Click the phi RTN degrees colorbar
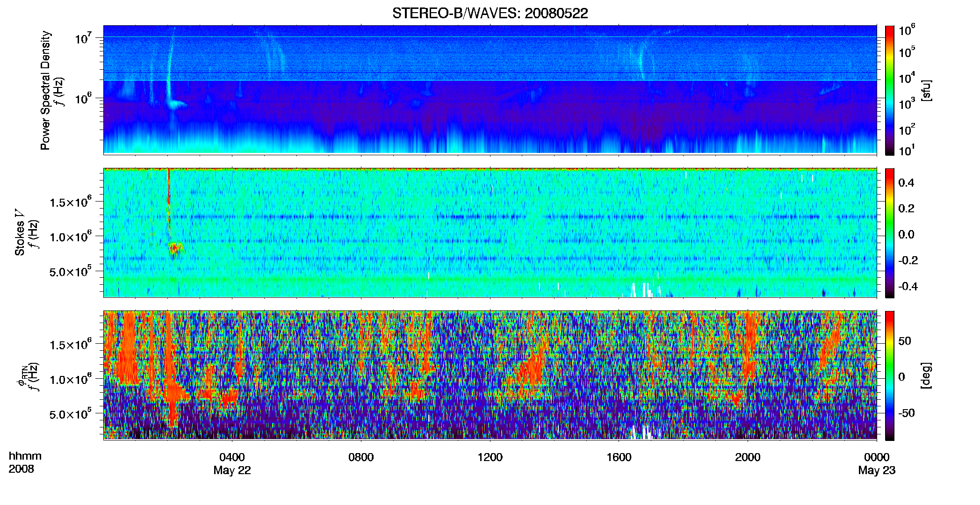 (x=890, y=375)
